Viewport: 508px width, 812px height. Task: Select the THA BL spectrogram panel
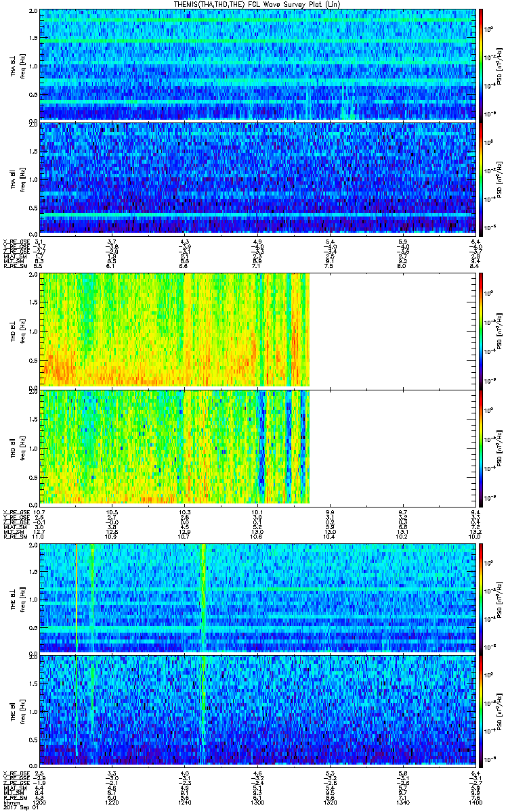(x=257, y=64)
